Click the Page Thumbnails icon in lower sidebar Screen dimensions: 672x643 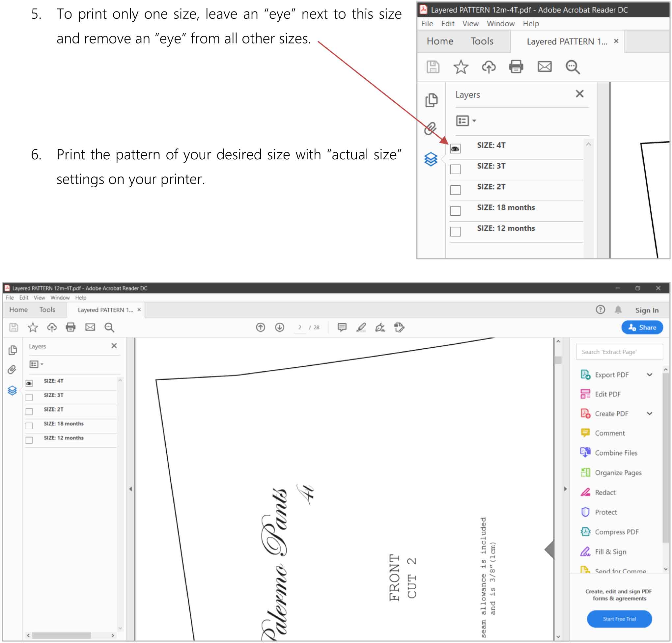pyautogui.click(x=12, y=350)
